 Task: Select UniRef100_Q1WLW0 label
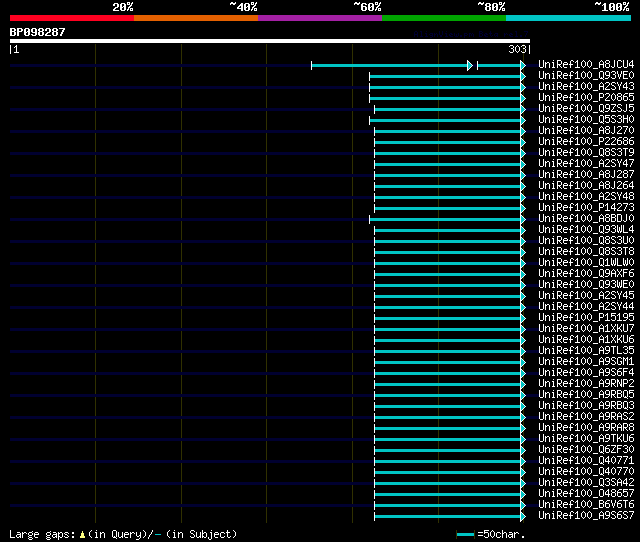pyautogui.click(x=586, y=263)
